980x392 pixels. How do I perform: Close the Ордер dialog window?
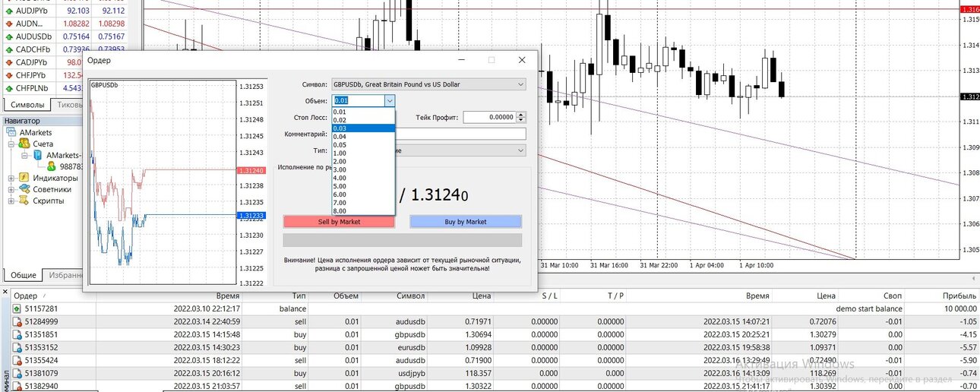coord(522,60)
